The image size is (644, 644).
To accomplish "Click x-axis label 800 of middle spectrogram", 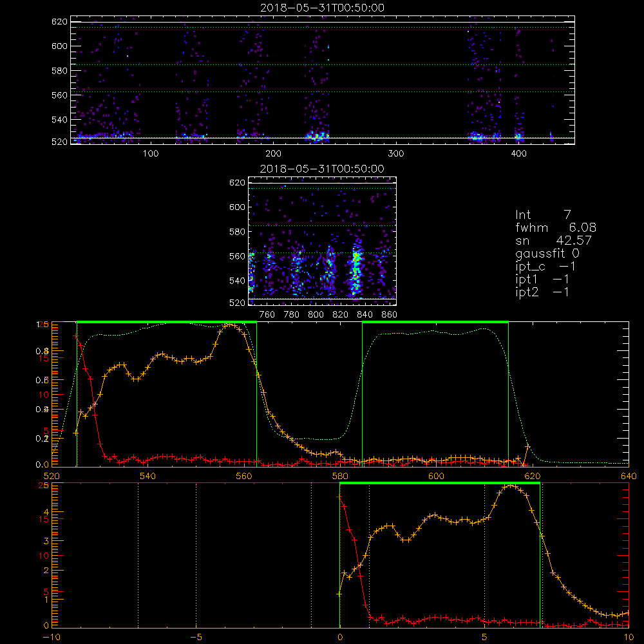I will click(x=316, y=315).
